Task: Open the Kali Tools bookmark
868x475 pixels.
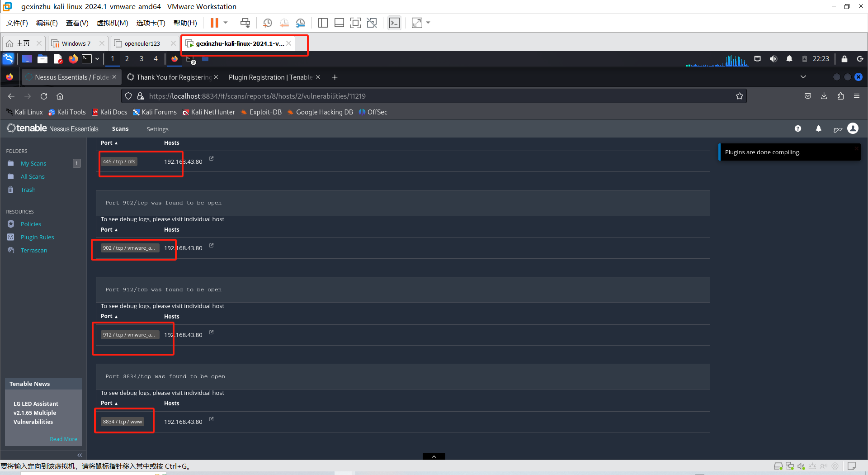Action: tap(67, 112)
